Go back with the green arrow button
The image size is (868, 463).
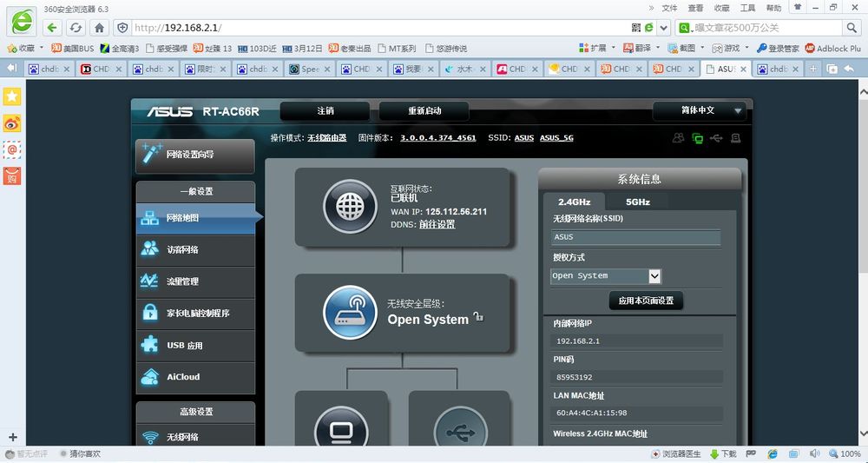[x=52, y=28]
